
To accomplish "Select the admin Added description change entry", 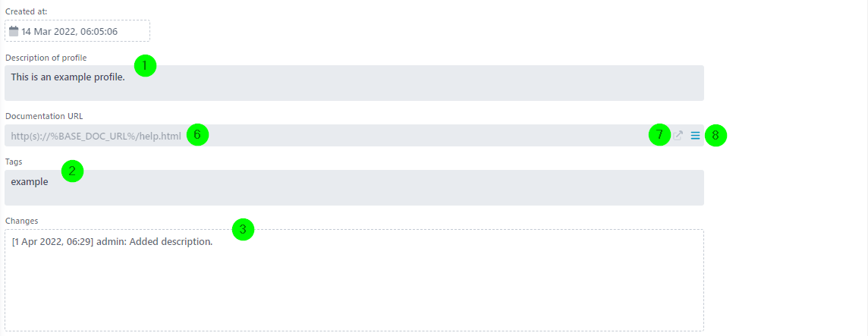I will point(112,242).
